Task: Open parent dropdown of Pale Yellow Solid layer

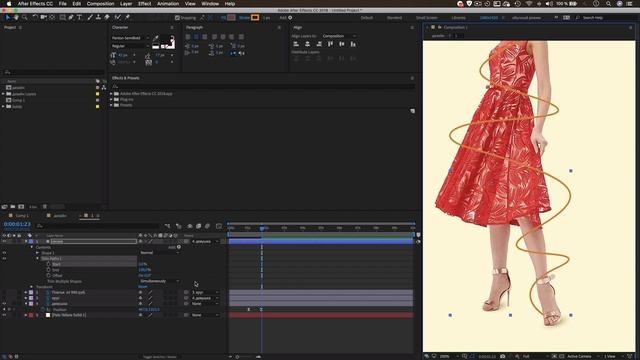Action: pyautogui.click(x=205, y=315)
